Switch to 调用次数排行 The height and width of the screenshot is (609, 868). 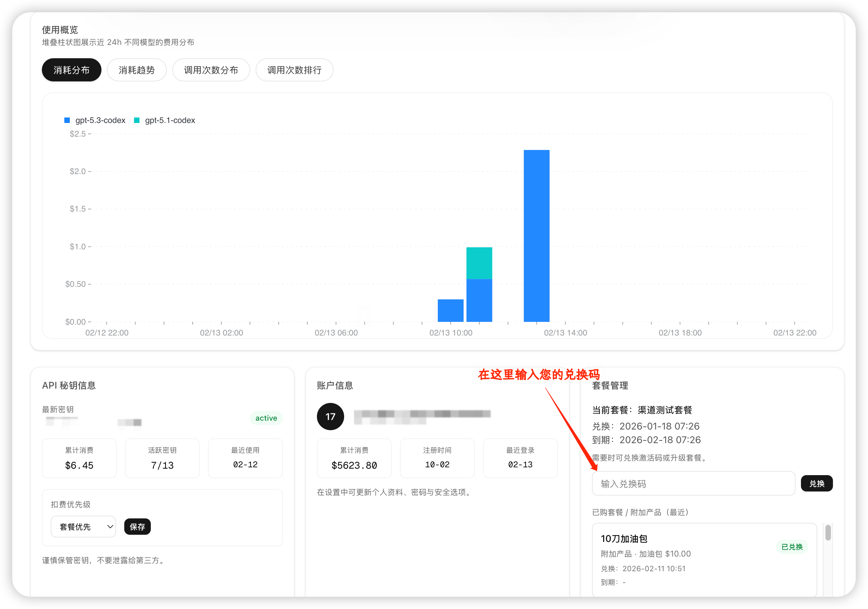pos(294,69)
